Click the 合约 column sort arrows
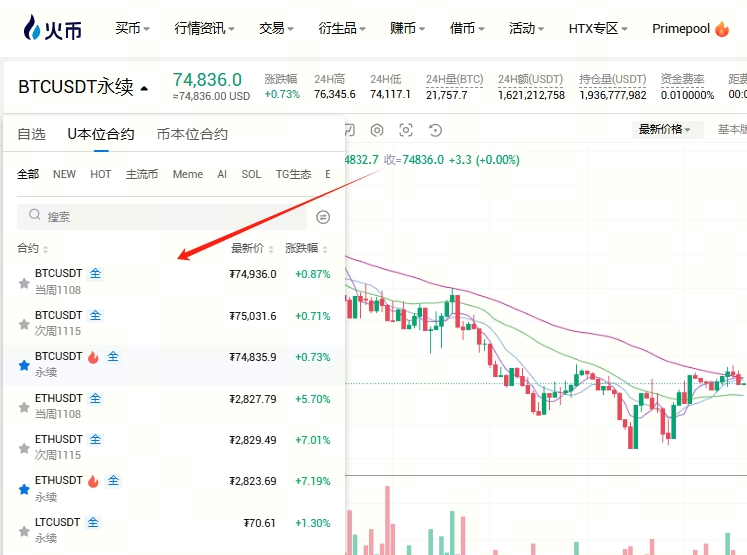747x555 pixels. tap(46, 249)
